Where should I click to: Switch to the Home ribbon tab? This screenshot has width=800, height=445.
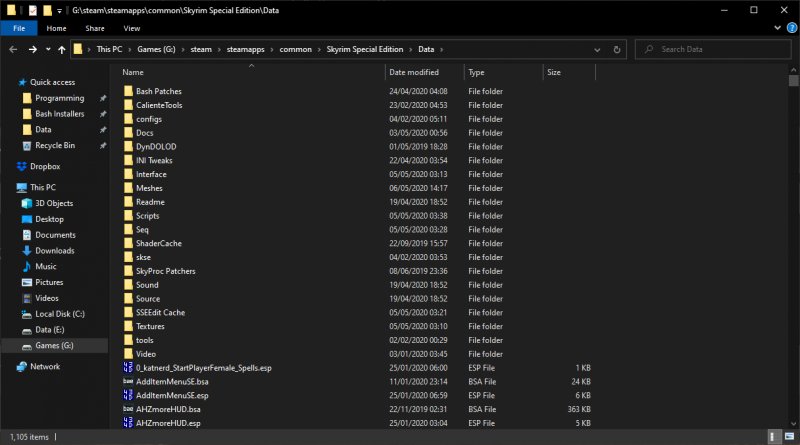point(56,29)
